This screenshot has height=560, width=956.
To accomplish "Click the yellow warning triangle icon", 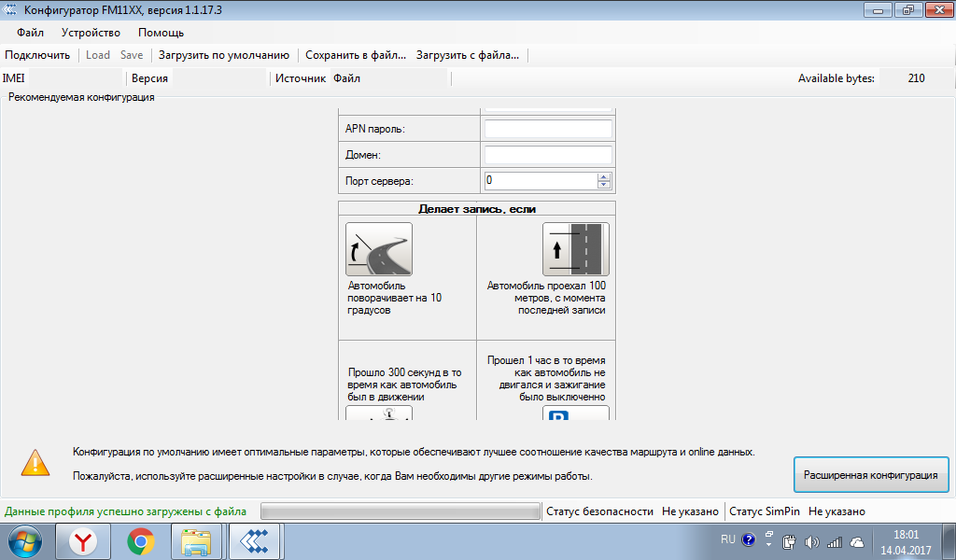I will 36,462.
